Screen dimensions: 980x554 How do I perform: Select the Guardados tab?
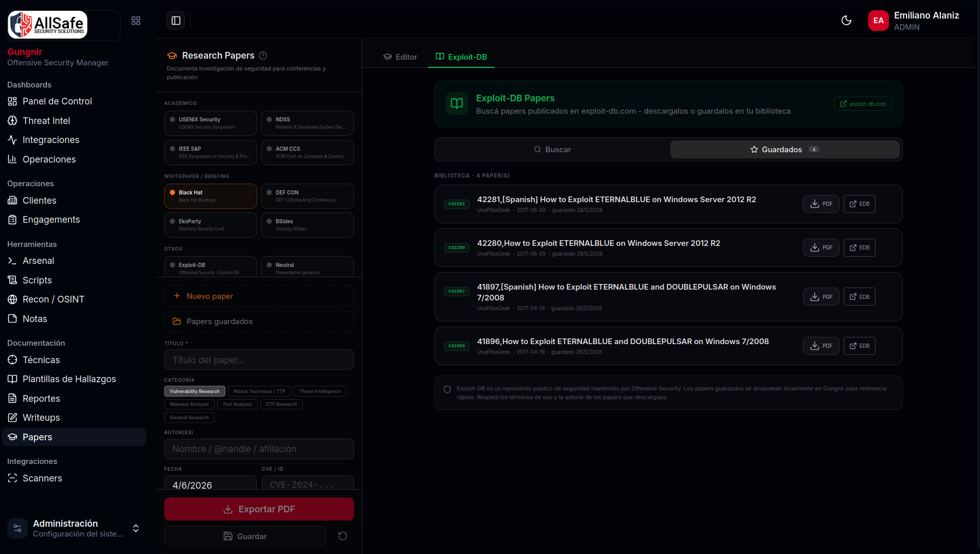coord(784,150)
